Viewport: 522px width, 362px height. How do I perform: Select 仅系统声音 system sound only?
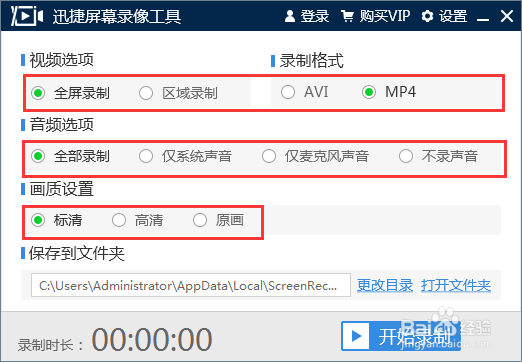pyautogui.click(x=185, y=156)
